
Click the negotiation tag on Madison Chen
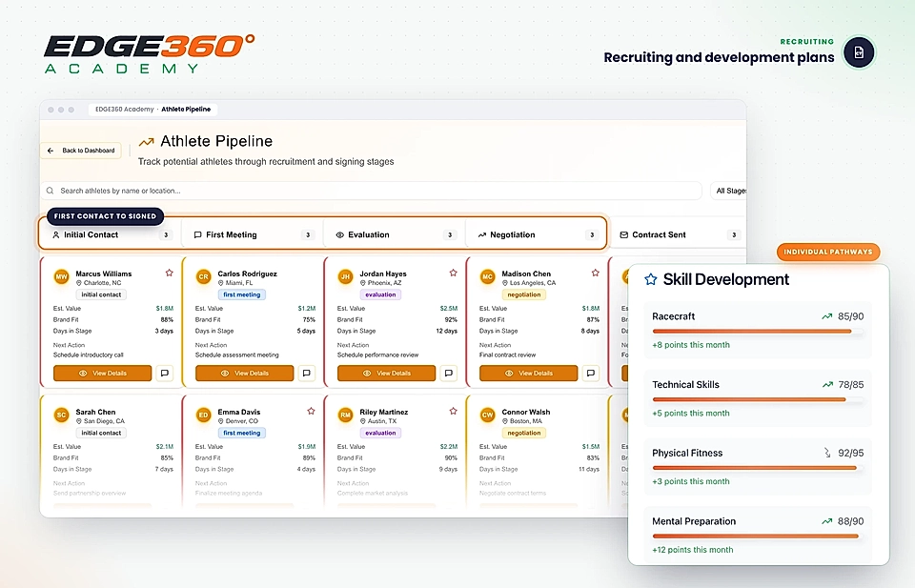point(524,294)
